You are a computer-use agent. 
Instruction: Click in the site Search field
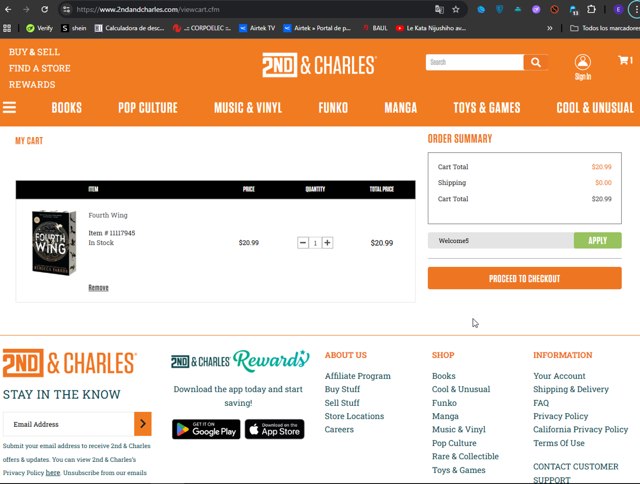475,62
